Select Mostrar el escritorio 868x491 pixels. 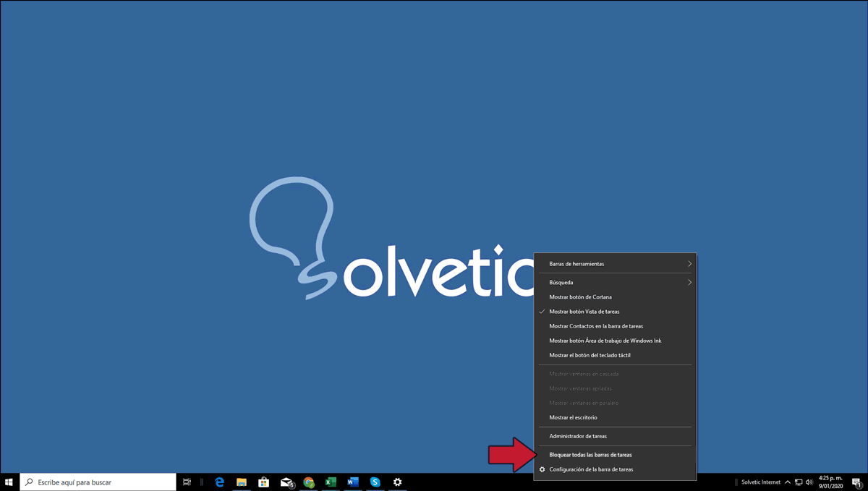point(615,417)
